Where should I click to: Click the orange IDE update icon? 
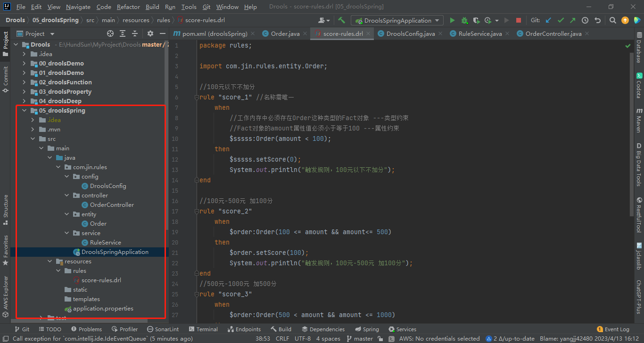click(625, 20)
